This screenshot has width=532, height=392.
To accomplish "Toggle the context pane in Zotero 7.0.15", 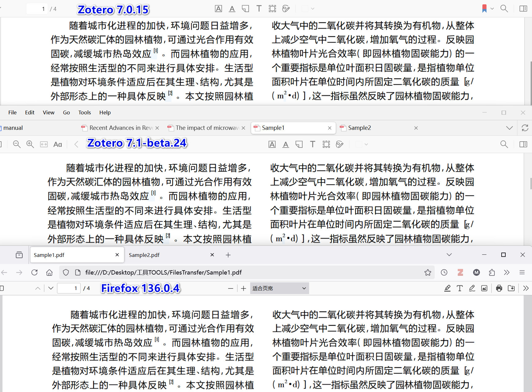I will [523, 9].
